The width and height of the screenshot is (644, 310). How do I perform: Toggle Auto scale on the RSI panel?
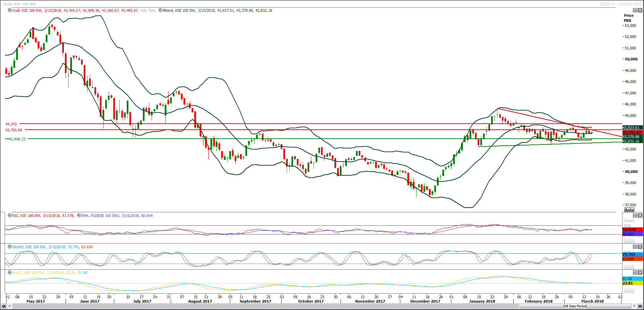629,241
